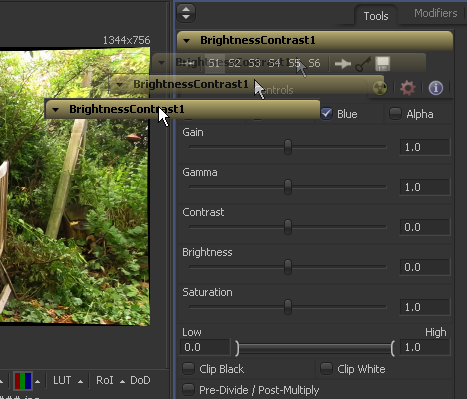467x399 pixels.
Task: Open the color channel options arrow
Action: coord(37,382)
